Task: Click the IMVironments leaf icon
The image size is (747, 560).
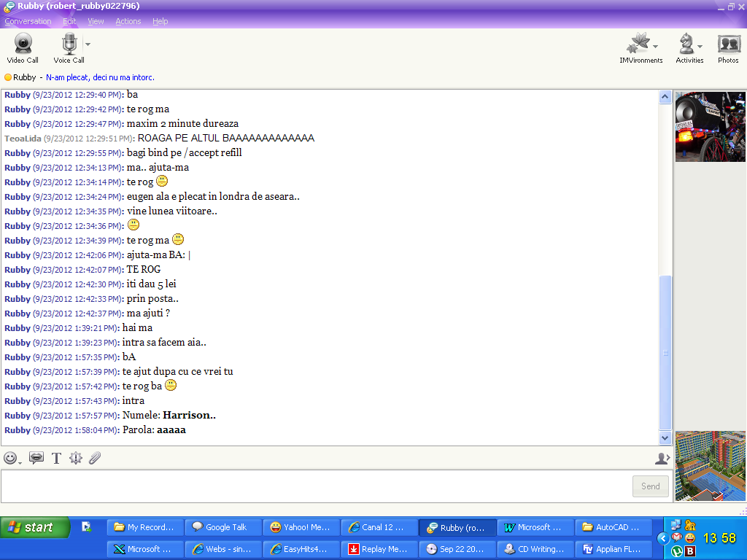Action: coord(638,45)
